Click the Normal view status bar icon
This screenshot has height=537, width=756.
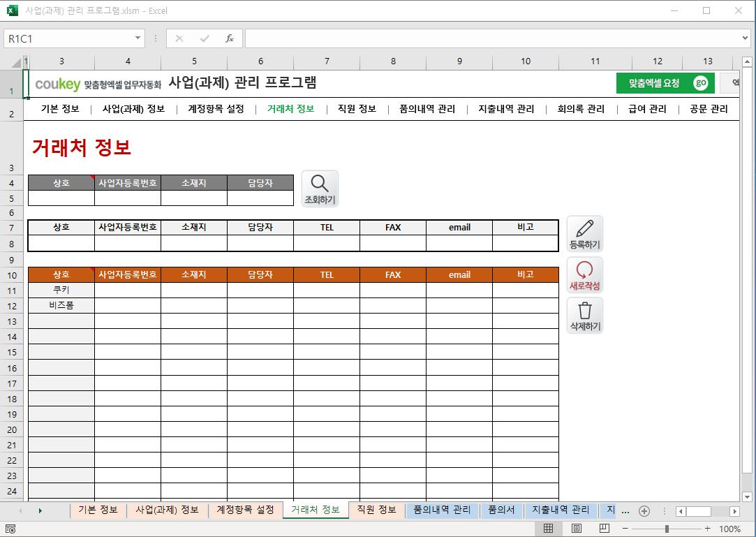[548, 529]
